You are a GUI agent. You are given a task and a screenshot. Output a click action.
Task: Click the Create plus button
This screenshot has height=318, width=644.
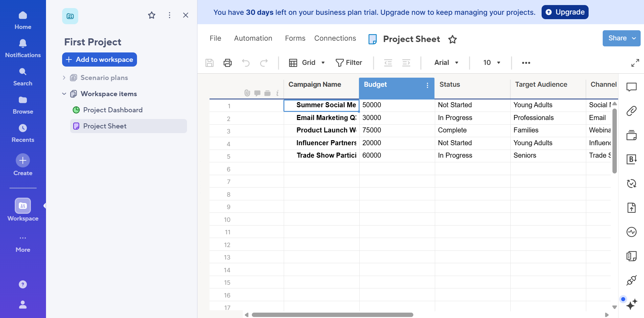click(x=23, y=160)
